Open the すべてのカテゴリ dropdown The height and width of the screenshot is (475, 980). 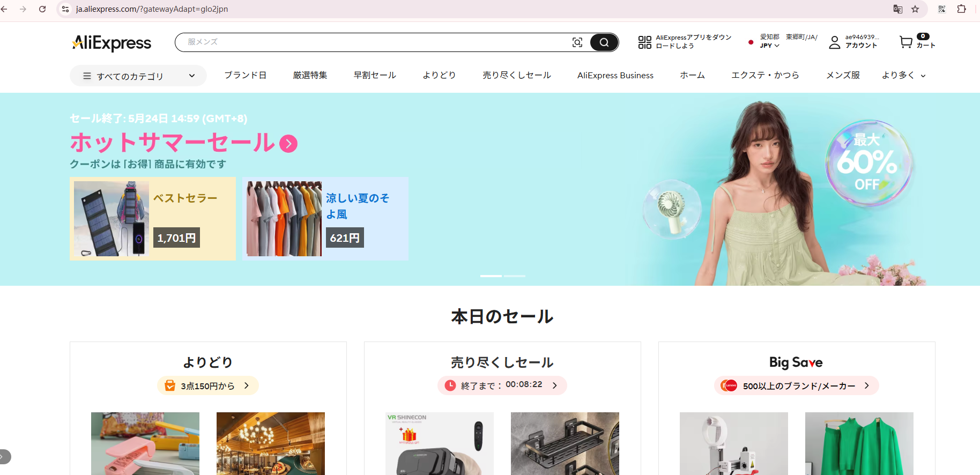click(x=138, y=76)
